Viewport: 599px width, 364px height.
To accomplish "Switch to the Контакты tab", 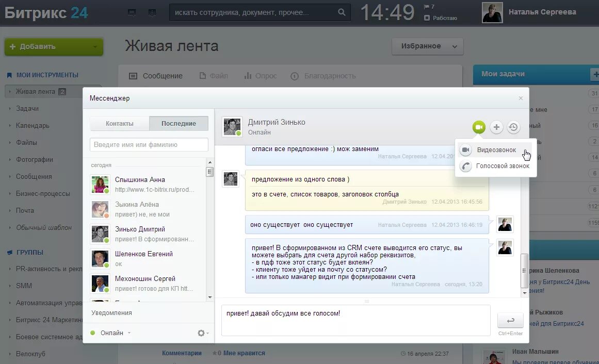I will tap(120, 124).
